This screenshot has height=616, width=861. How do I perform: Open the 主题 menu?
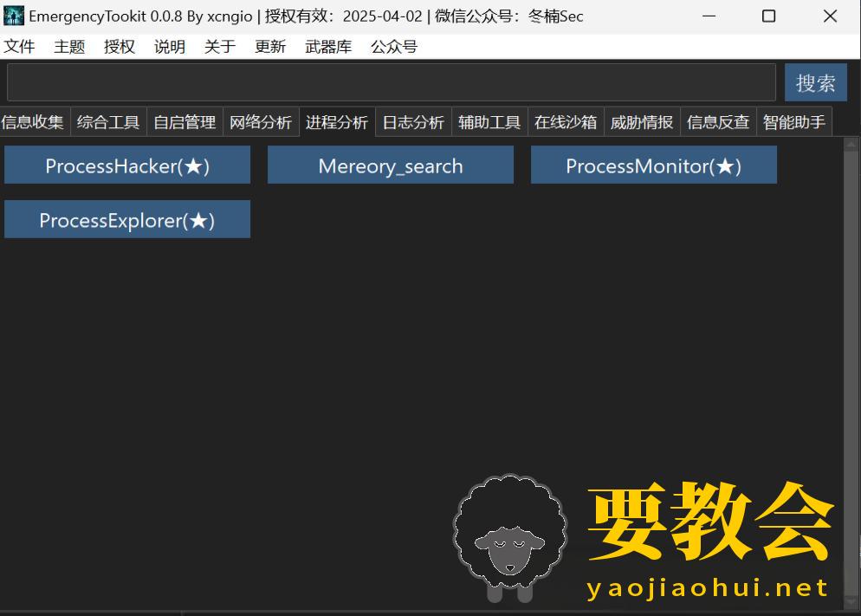[69, 47]
